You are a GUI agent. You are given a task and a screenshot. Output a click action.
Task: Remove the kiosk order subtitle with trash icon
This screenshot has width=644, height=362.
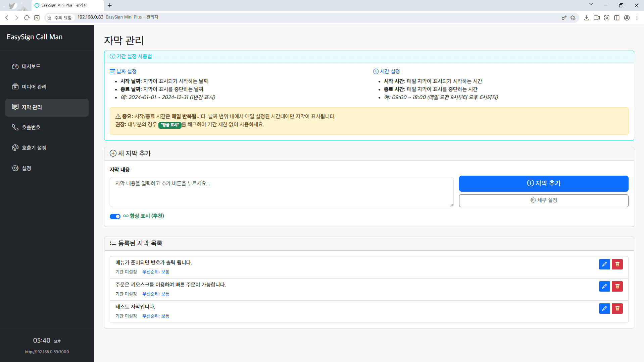(x=617, y=286)
